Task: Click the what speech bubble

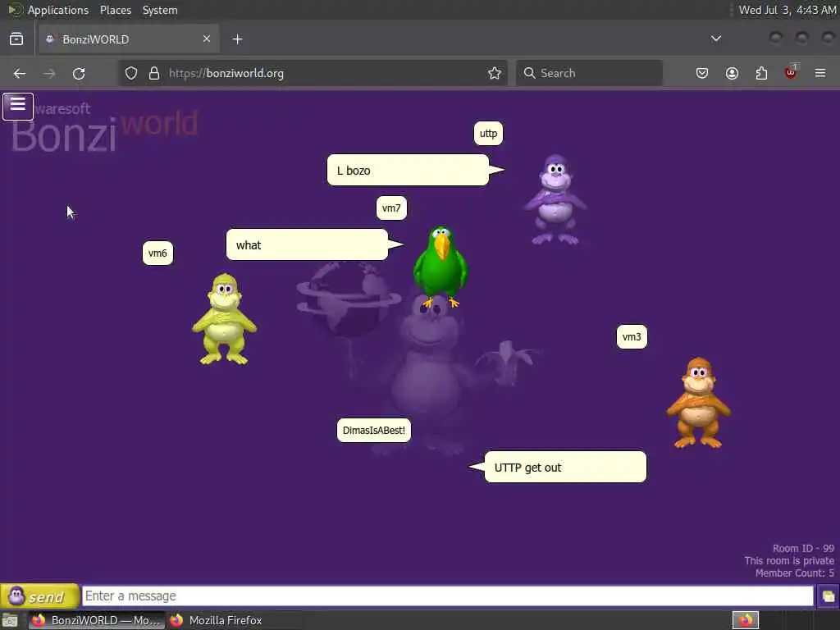Action: (x=307, y=244)
